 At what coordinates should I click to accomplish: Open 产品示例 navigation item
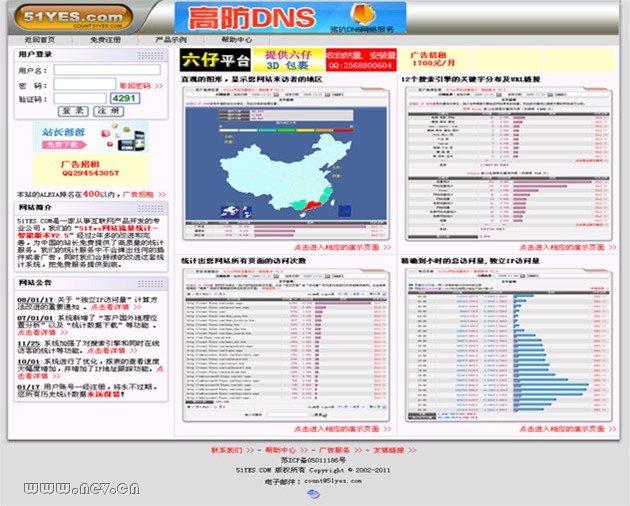[171, 40]
